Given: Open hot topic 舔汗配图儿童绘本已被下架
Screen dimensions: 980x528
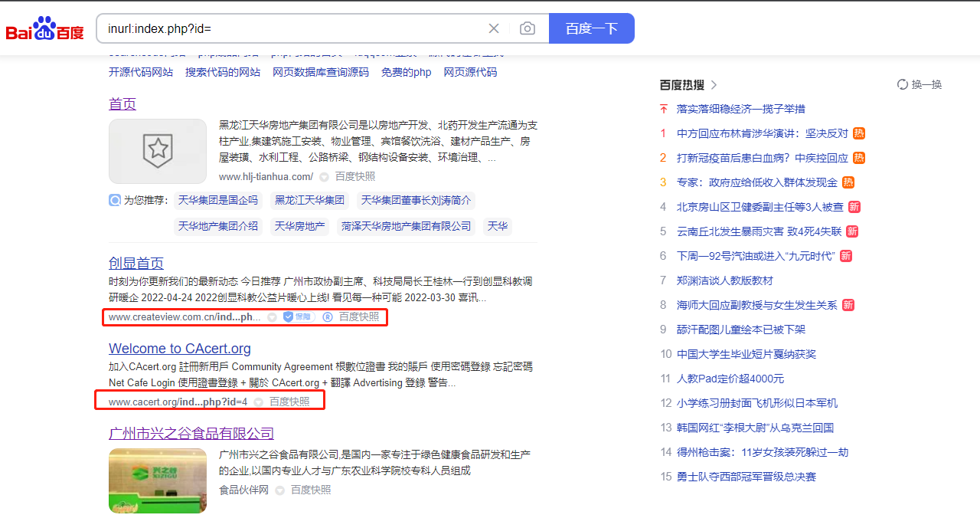Looking at the screenshot, I should [x=741, y=330].
